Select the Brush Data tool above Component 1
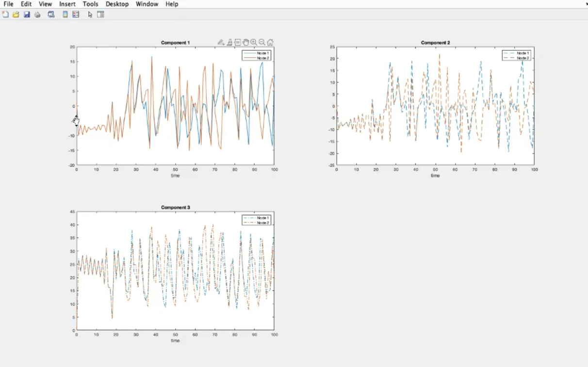This screenshot has width=588, height=367. [229, 43]
